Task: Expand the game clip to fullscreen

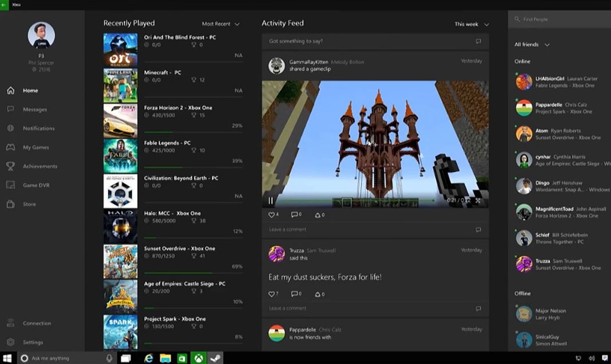Action: tap(477, 200)
